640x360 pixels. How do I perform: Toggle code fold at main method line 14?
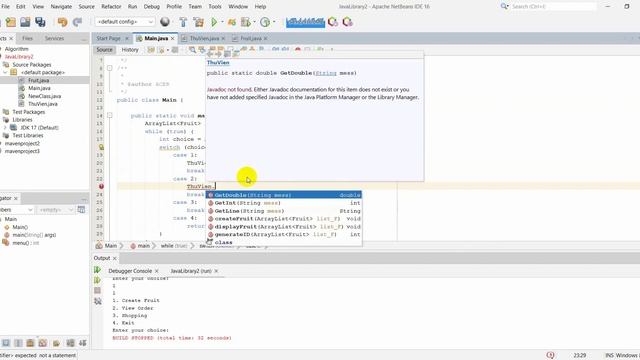click(109, 116)
